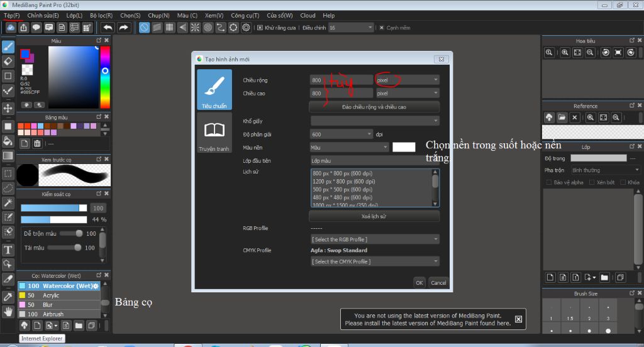Click the Đảo chiều rộng và chiều cao button

(x=374, y=107)
